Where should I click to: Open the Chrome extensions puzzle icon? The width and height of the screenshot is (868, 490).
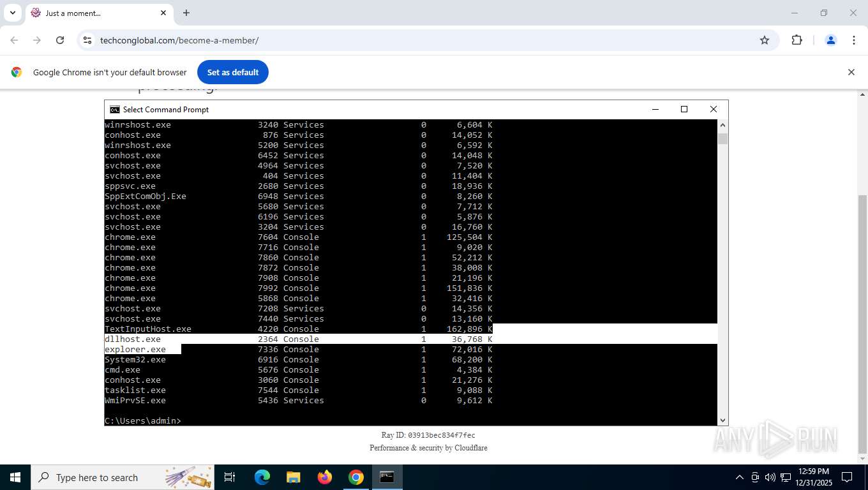pyautogui.click(x=797, y=40)
